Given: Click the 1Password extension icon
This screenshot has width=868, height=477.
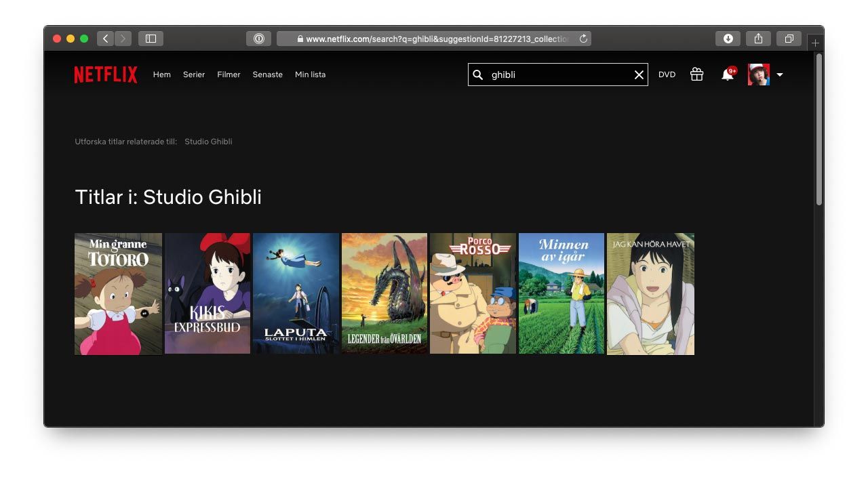Looking at the screenshot, I should pos(258,39).
